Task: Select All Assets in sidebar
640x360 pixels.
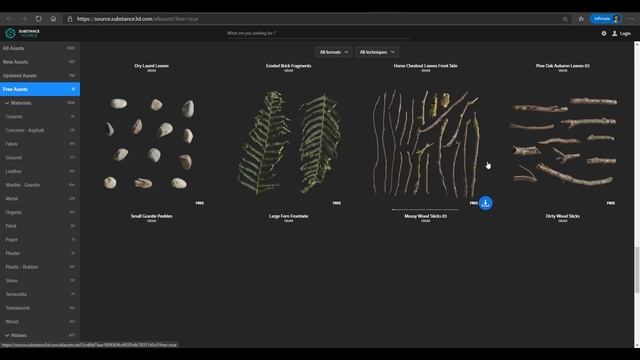Action: pos(40,48)
